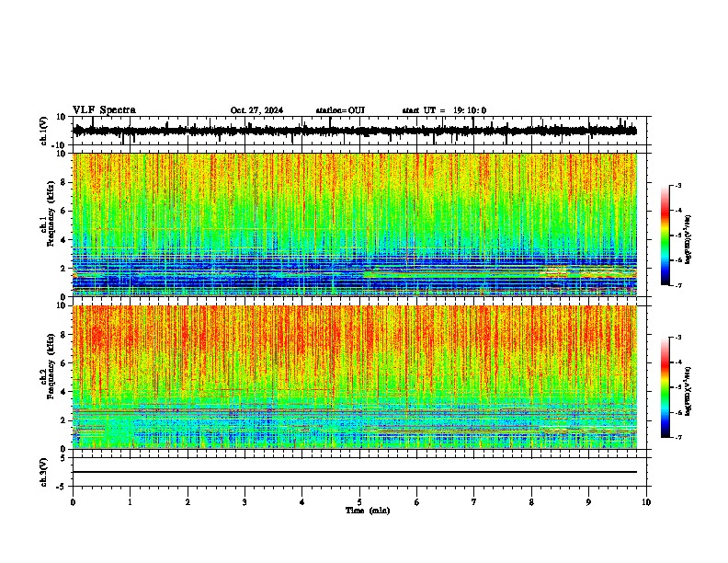Click the "-3" value on ch.2 colorbar
The image size is (728, 563).
(678, 338)
